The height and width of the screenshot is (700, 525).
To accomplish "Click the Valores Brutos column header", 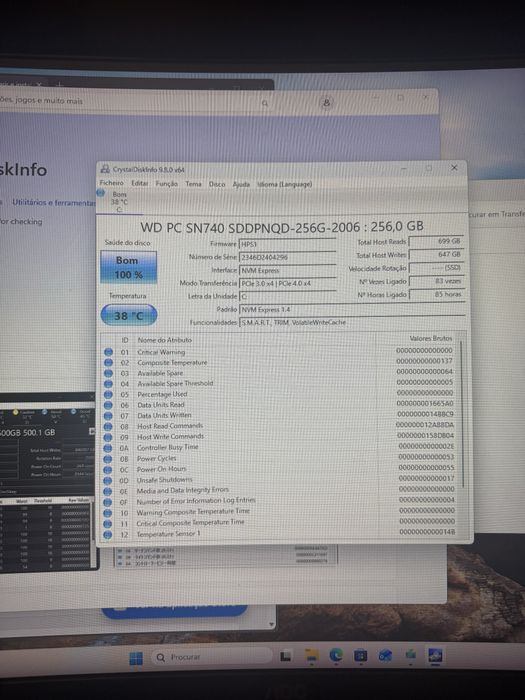I will coord(431,338).
